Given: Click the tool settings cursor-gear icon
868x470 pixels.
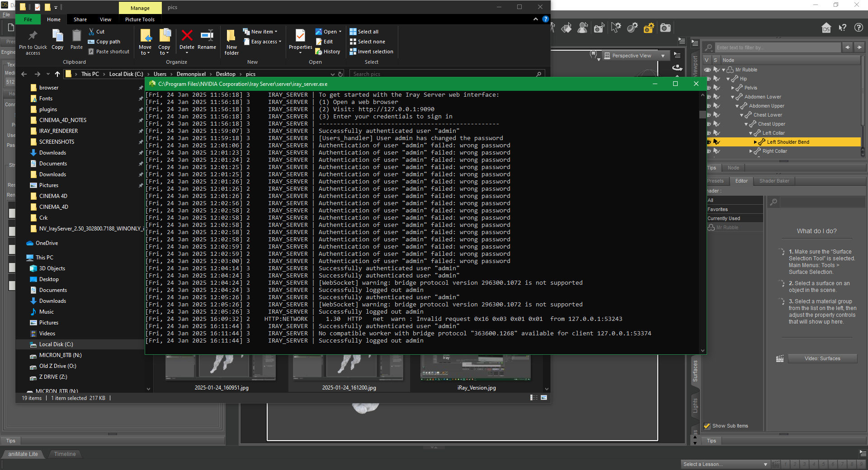Looking at the screenshot, I should [x=616, y=28].
